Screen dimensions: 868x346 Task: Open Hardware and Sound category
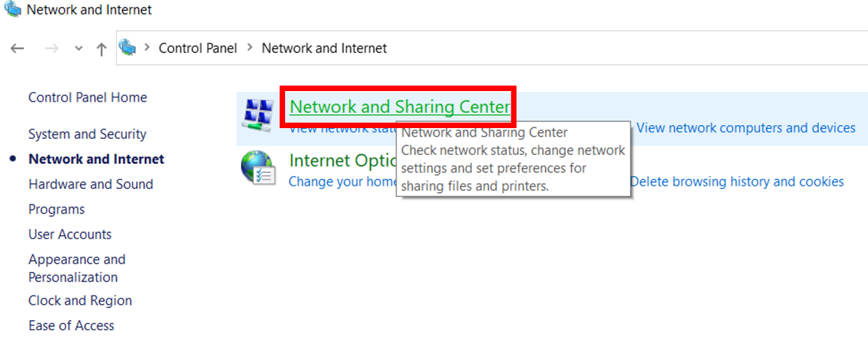pyautogui.click(x=90, y=185)
